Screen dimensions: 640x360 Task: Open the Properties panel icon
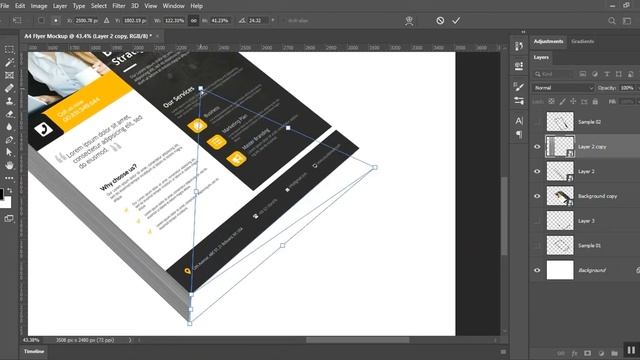(x=519, y=66)
